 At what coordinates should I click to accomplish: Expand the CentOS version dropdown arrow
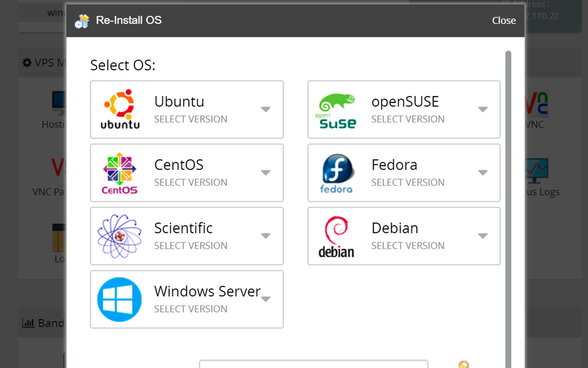[x=266, y=173]
